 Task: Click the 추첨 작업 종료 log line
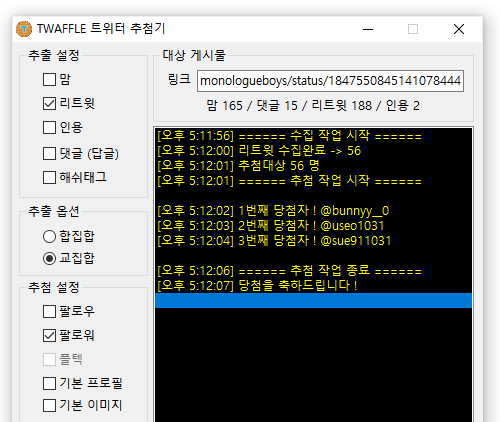pos(314,270)
